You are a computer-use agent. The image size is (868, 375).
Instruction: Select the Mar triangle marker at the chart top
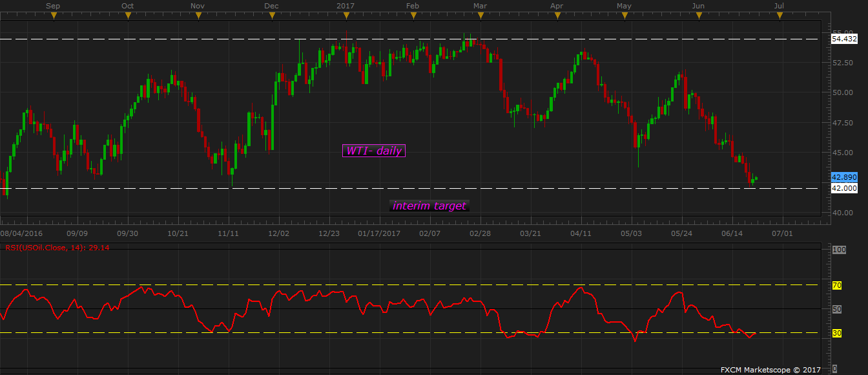click(x=479, y=16)
